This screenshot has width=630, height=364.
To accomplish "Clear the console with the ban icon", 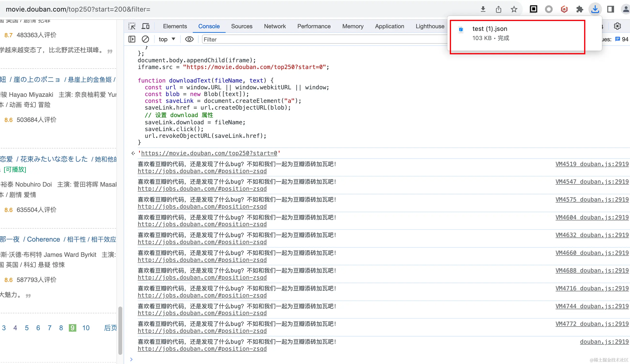I will click(145, 39).
